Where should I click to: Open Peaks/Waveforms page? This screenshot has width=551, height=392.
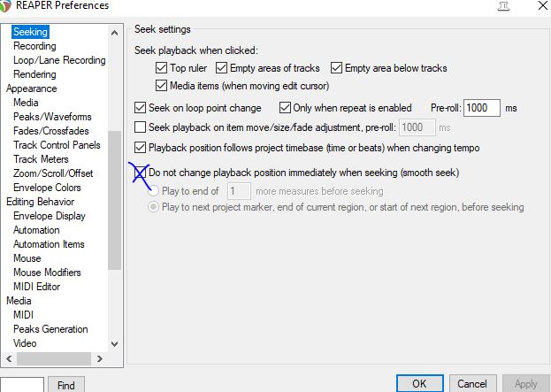(x=52, y=117)
